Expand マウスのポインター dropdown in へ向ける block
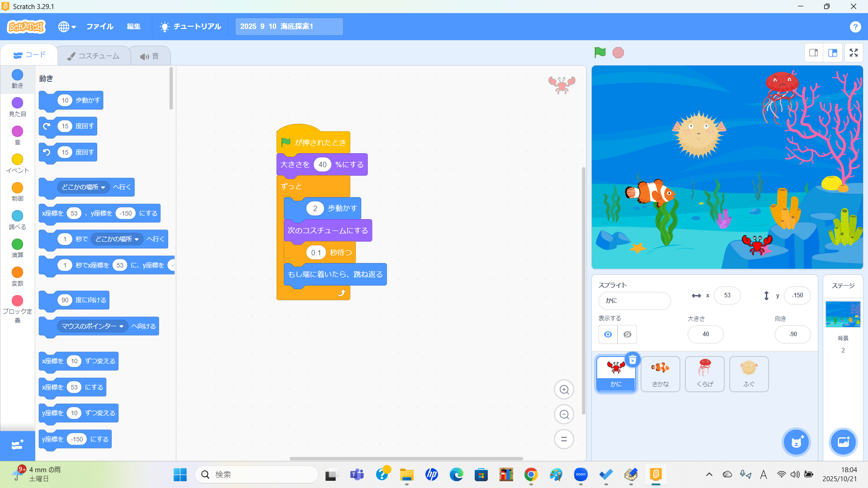Image resolution: width=868 pixels, height=488 pixels. tap(121, 326)
